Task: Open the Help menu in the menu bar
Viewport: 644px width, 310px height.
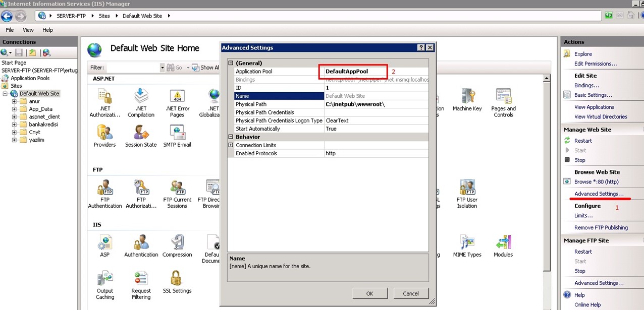Action: (x=47, y=30)
